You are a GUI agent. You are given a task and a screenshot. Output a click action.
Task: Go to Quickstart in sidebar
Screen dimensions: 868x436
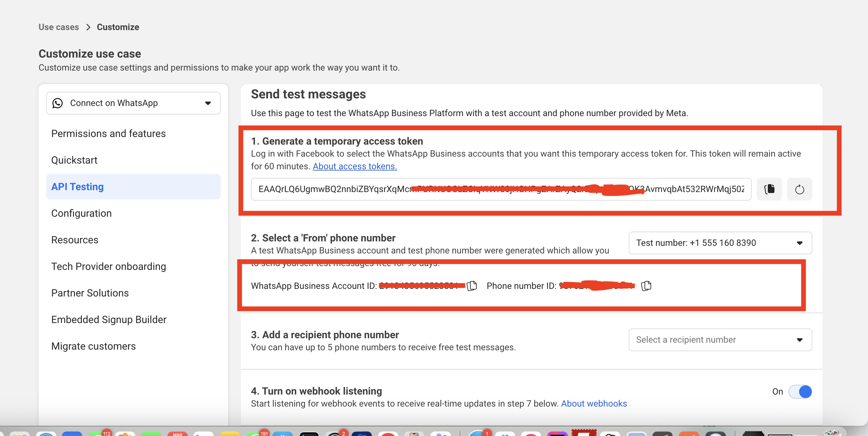click(x=74, y=160)
